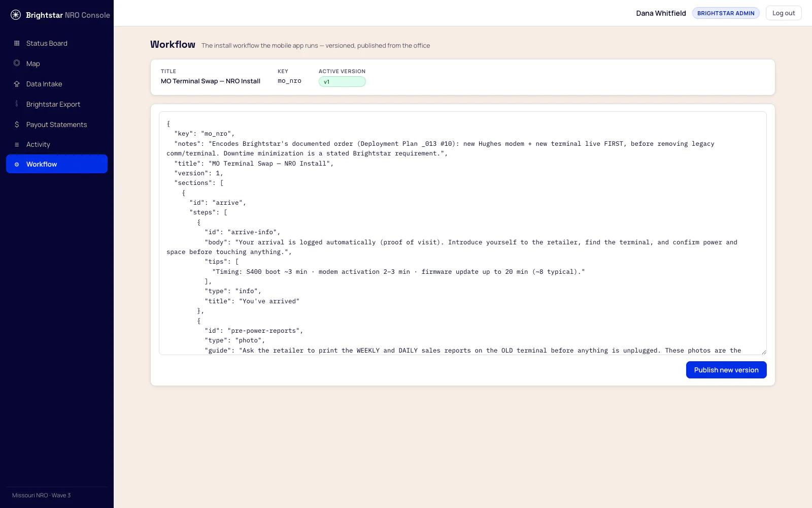This screenshot has height=508, width=812.
Task: Open Data Intake in the sidebar
Action: point(57,84)
